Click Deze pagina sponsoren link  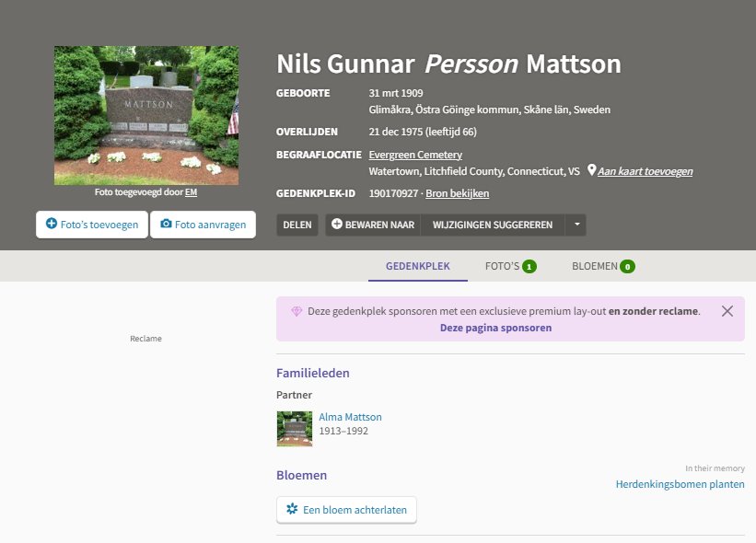pos(495,328)
